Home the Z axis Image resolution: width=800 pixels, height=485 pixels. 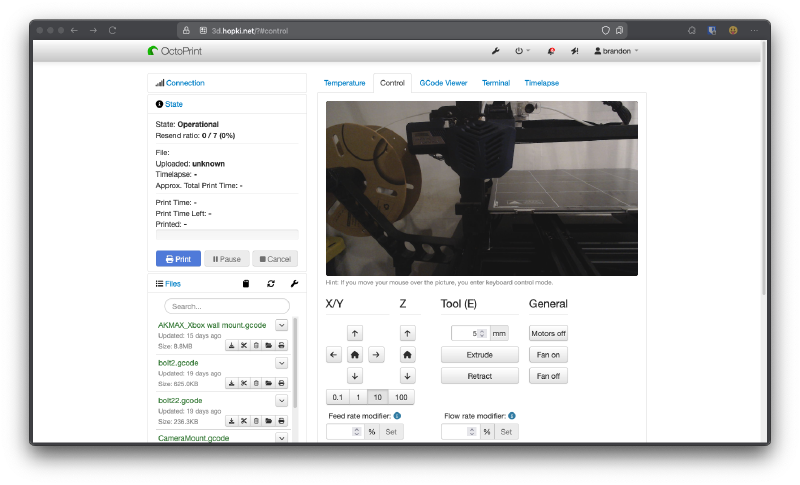407,354
